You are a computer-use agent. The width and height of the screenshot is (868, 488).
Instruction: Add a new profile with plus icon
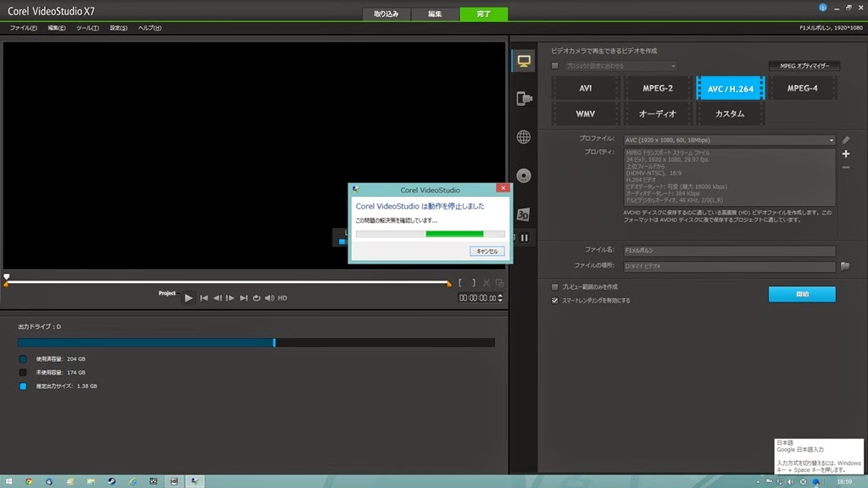[x=845, y=154]
